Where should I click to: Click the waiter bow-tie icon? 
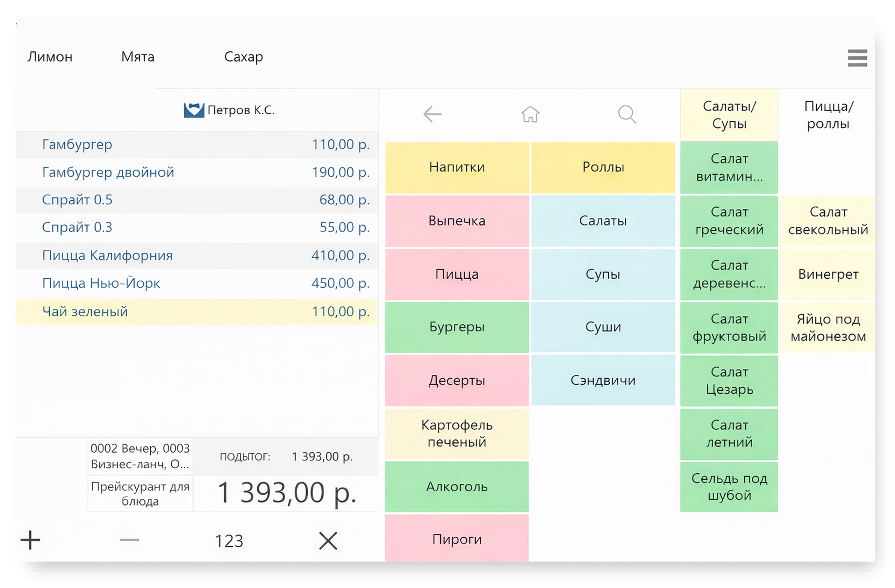pos(194,110)
